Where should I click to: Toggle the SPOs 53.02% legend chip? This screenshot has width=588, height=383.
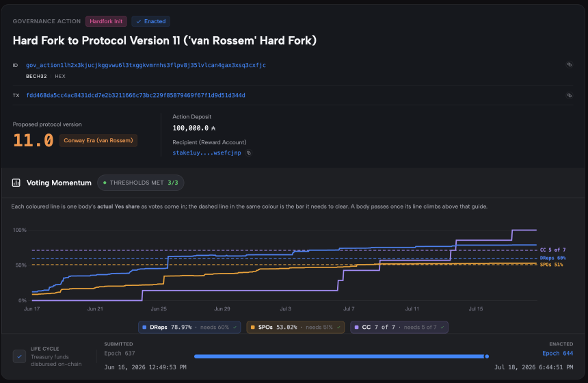click(295, 327)
